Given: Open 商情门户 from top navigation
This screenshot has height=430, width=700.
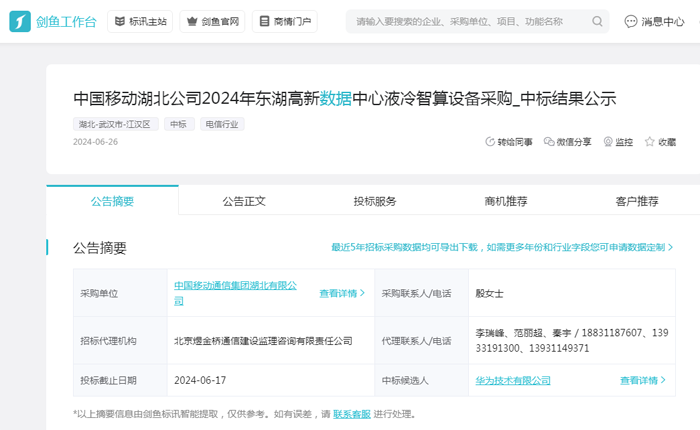Looking at the screenshot, I should pyautogui.click(x=284, y=21).
